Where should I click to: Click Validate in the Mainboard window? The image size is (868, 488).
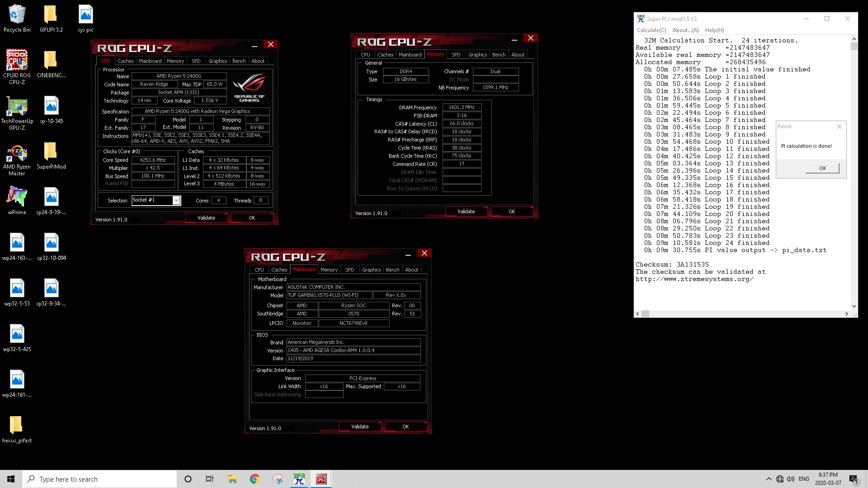[x=360, y=427]
